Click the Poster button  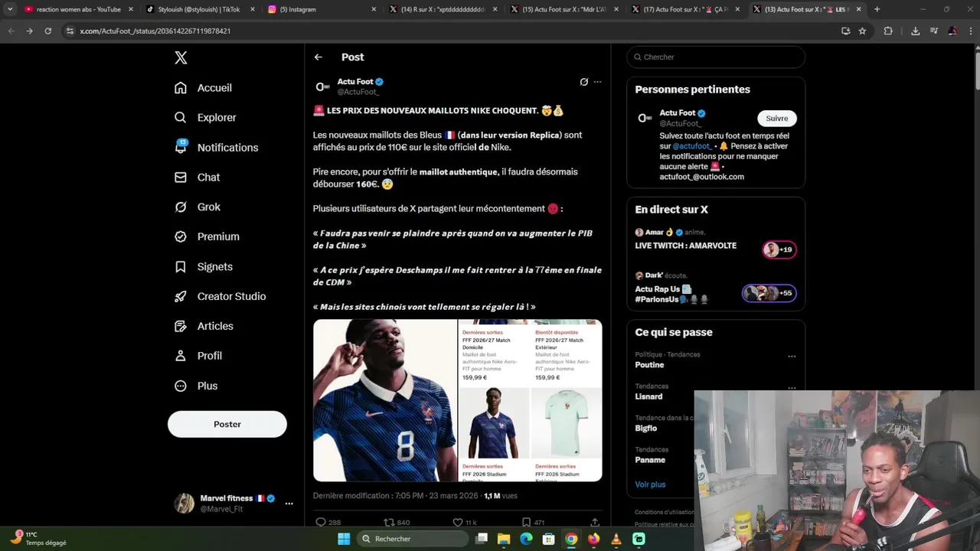pyautogui.click(x=227, y=424)
